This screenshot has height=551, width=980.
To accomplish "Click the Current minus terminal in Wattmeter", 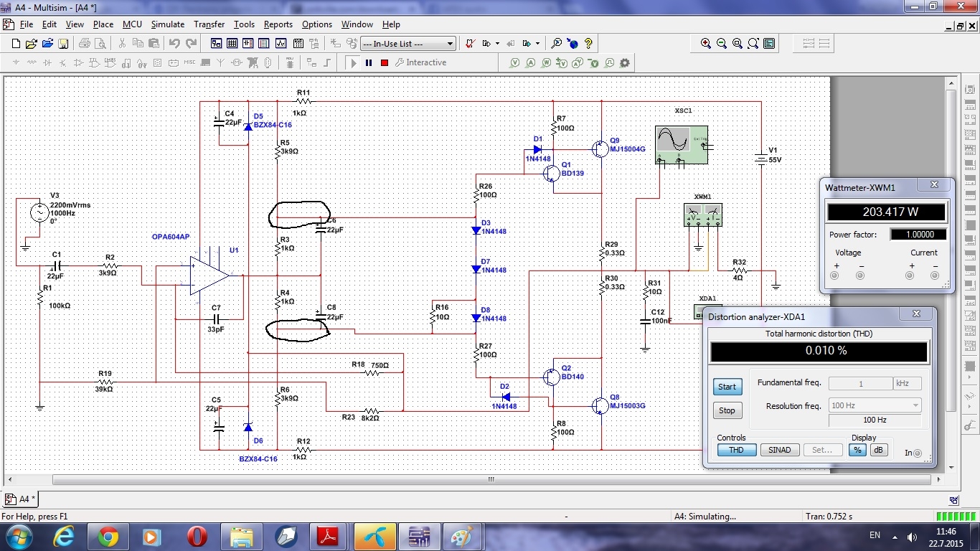I will (935, 275).
